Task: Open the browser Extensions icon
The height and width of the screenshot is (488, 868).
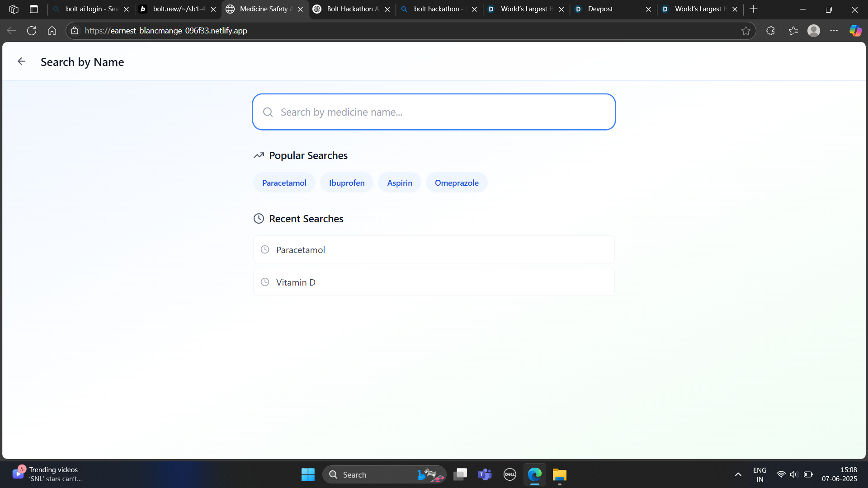Action: 770,30
